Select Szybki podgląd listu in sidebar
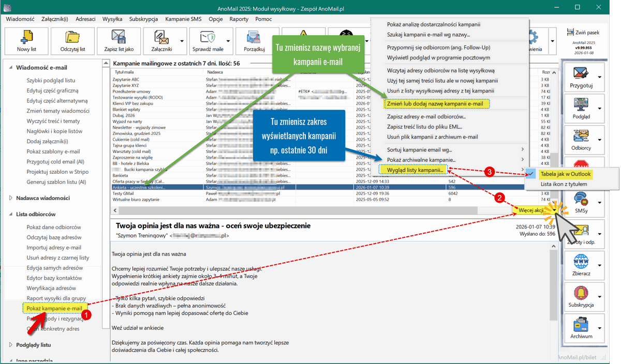 (51, 81)
